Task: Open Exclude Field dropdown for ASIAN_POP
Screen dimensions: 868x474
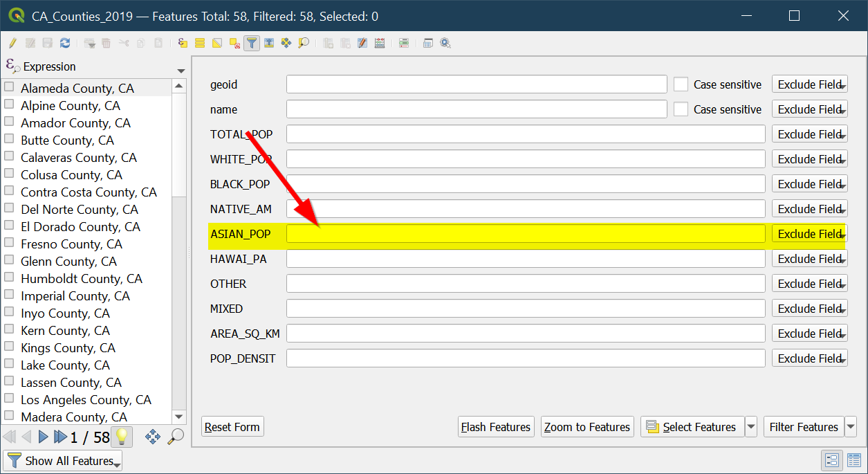Action: 809,234
